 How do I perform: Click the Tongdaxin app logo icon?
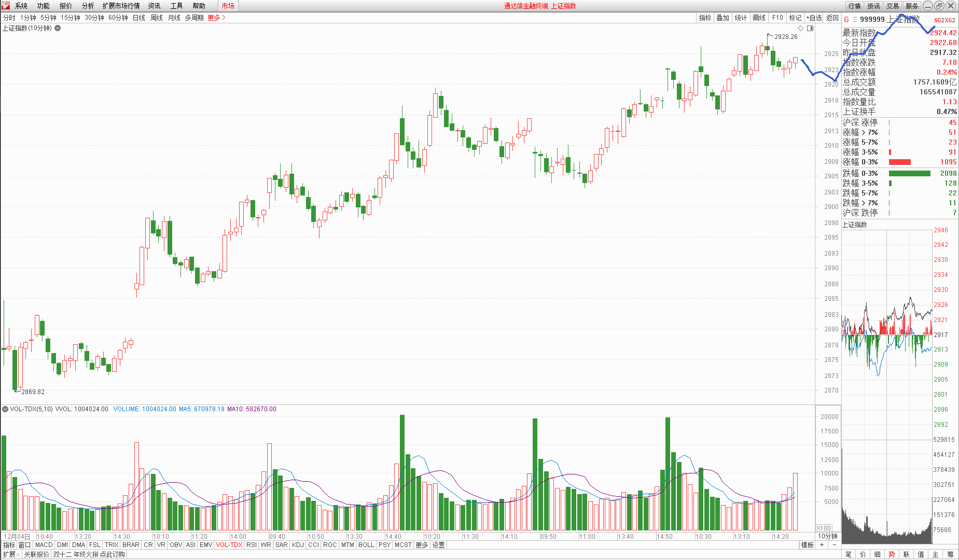pyautogui.click(x=6, y=6)
